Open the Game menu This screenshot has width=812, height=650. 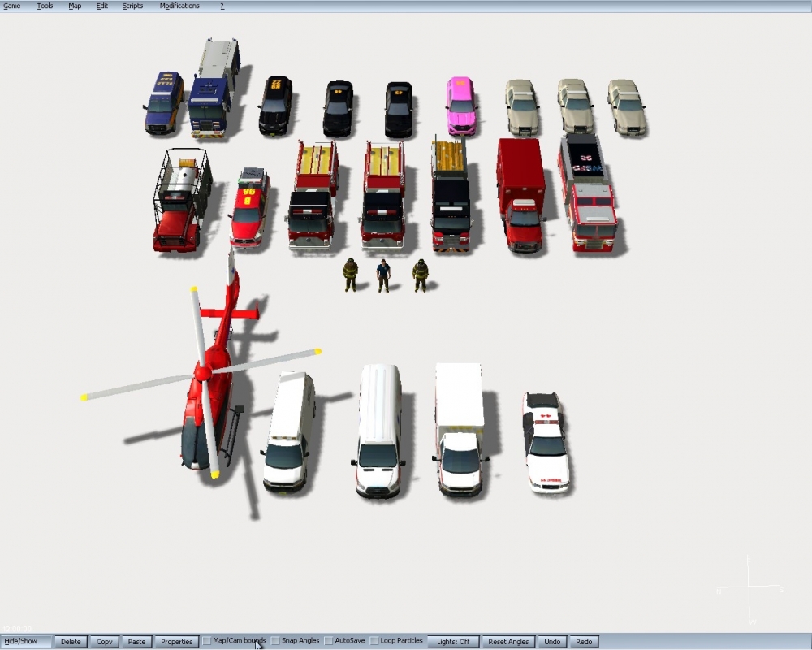coord(12,6)
